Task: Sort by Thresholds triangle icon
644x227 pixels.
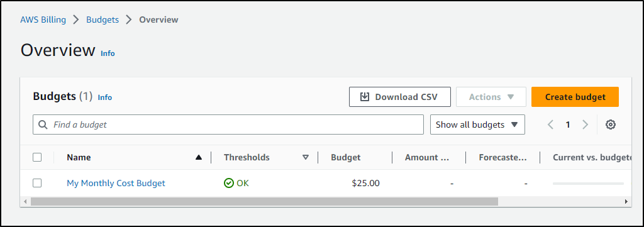Action: pyautogui.click(x=305, y=157)
